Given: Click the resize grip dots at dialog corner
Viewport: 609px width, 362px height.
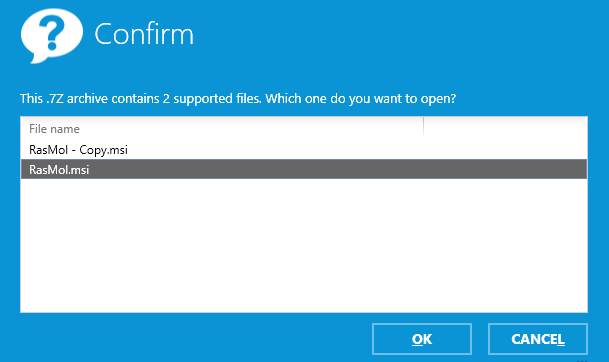Looking at the screenshot, I should (582, 360).
